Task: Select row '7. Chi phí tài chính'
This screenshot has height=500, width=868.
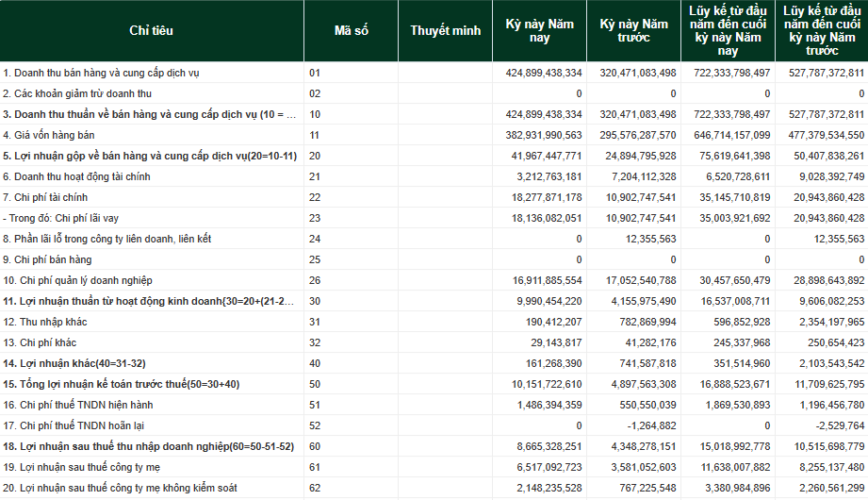Action: (x=434, y=197)
